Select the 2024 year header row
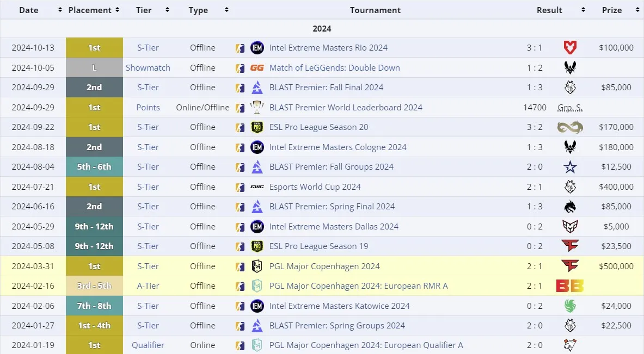 pos(322,29)
